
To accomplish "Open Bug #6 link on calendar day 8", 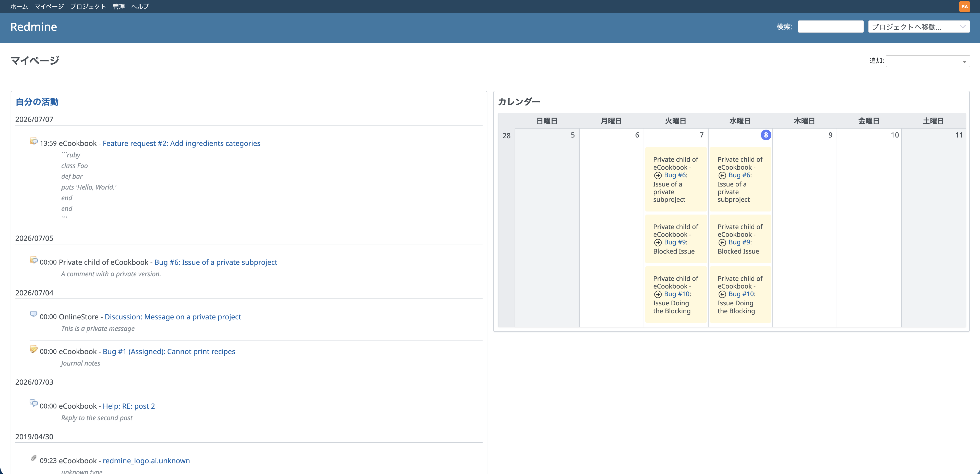I will pyautogui.click(x=739, y=175).
